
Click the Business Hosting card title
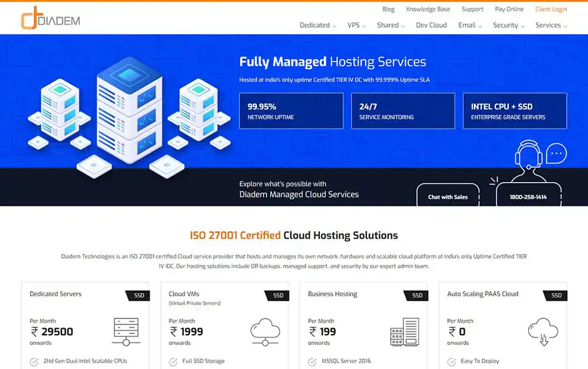(332, 294)
